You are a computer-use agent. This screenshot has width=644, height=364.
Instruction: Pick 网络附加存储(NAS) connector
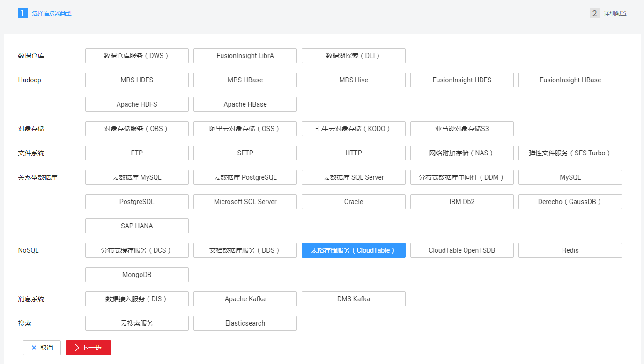click(462, 153)
